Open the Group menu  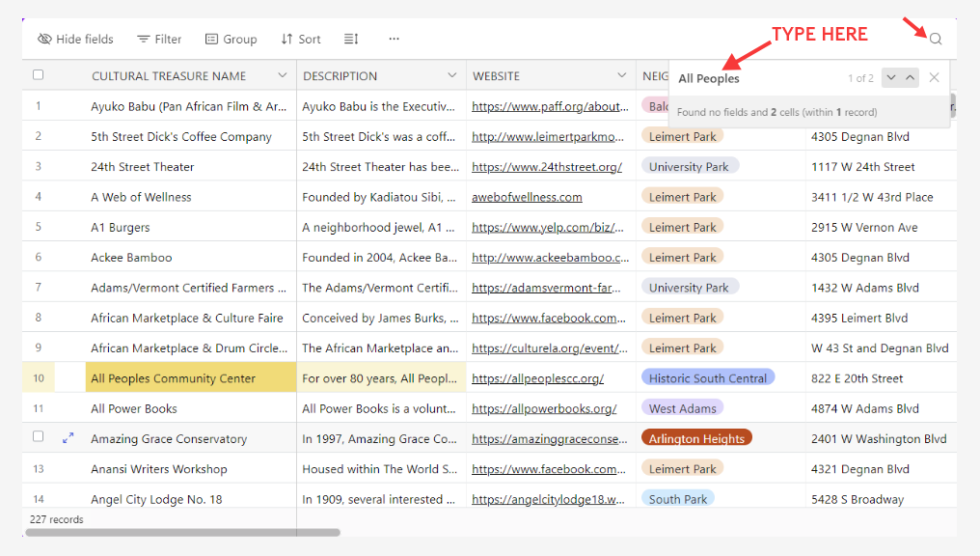[x=231, y=39]
